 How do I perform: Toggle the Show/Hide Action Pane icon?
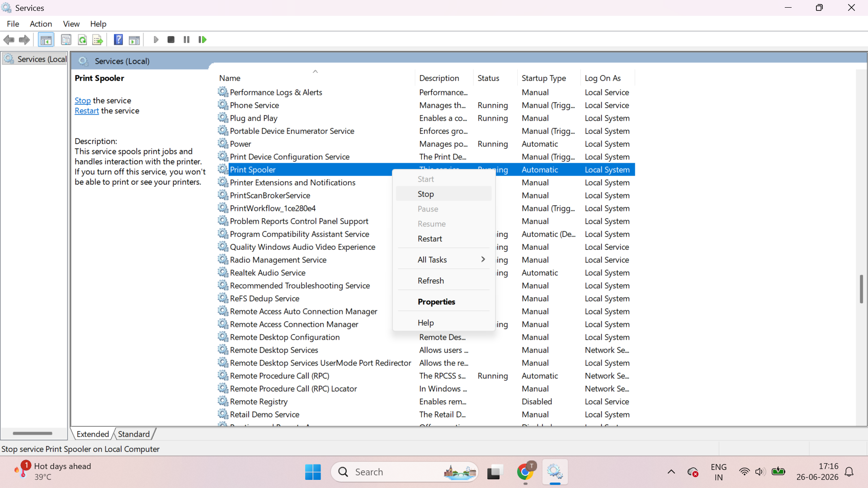point(134,40)
